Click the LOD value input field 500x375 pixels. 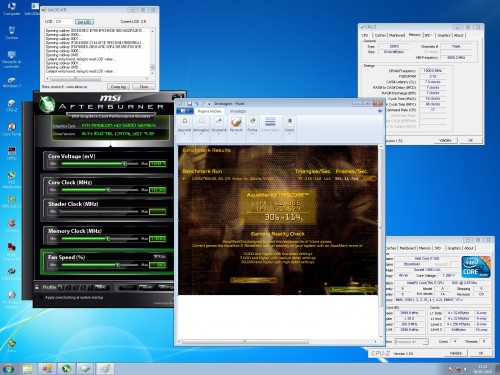(63, 21)
